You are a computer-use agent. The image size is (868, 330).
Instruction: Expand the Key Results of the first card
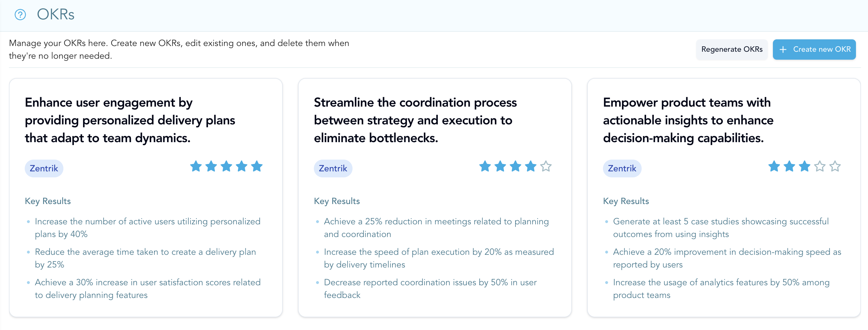coord(48,201)
